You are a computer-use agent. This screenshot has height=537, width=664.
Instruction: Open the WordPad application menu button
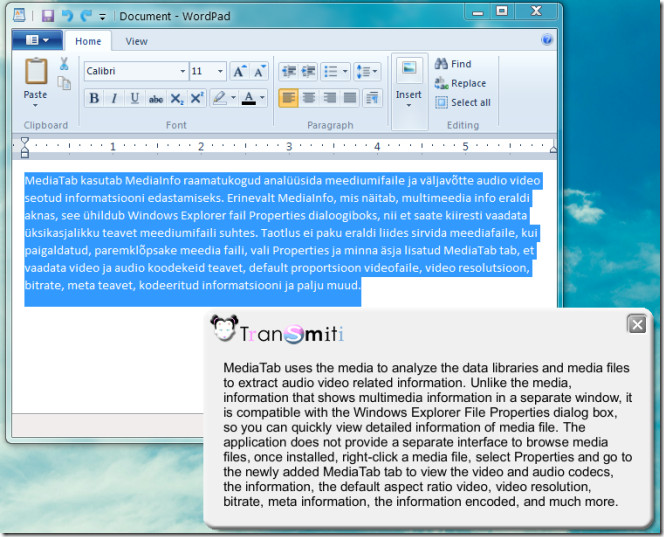pyautogui.click(x=37, y=41)
